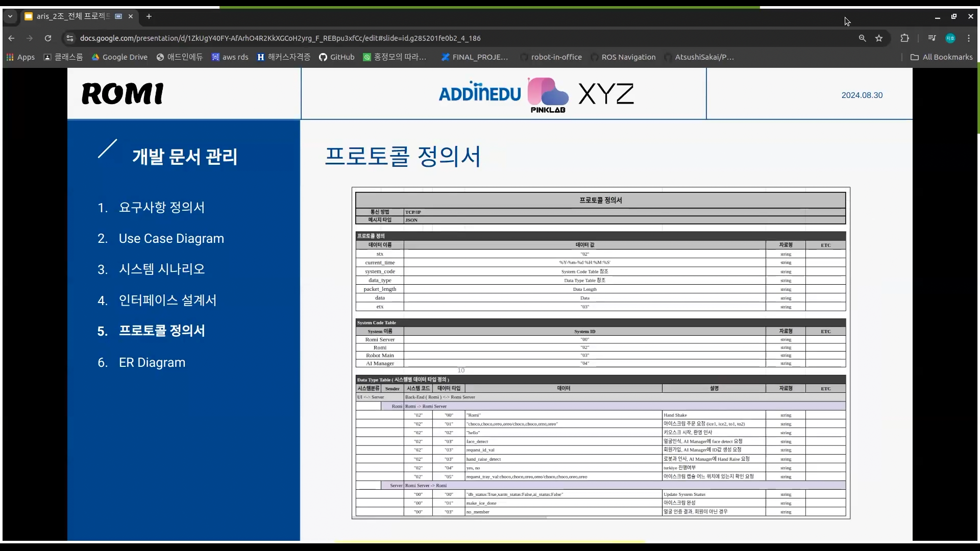This screenshot has height=551, width=980.
Task: Open the media control icon in toolbar
Action: pyautogui.click(x=932, y=38)
